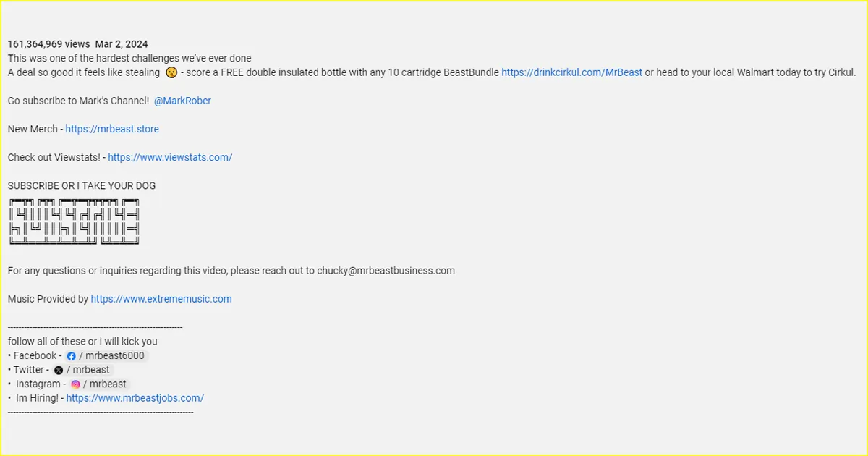Click 'follow all of these or i will kick you'
This screenshot has width=868, height=456.
coord(82,342)
